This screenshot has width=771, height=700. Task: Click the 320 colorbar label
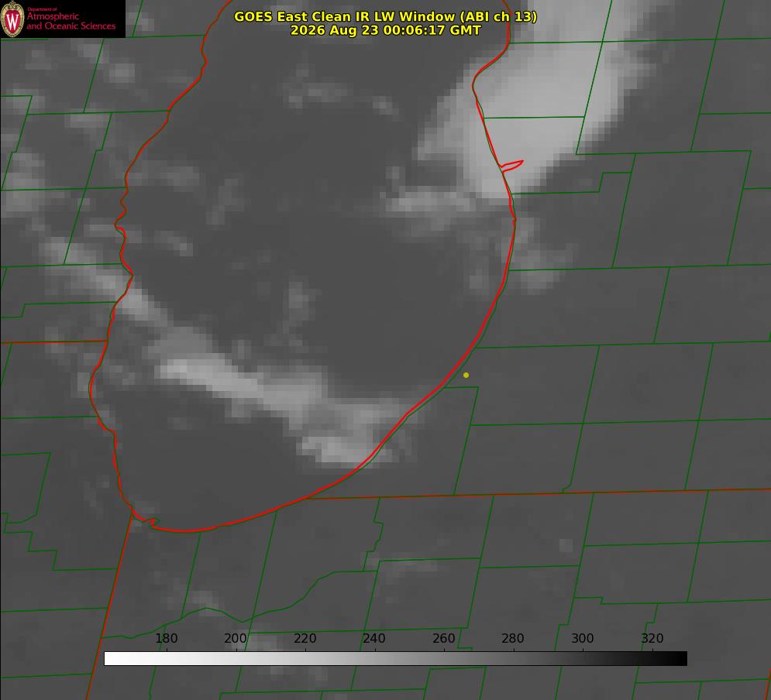[x=652, y=638]
